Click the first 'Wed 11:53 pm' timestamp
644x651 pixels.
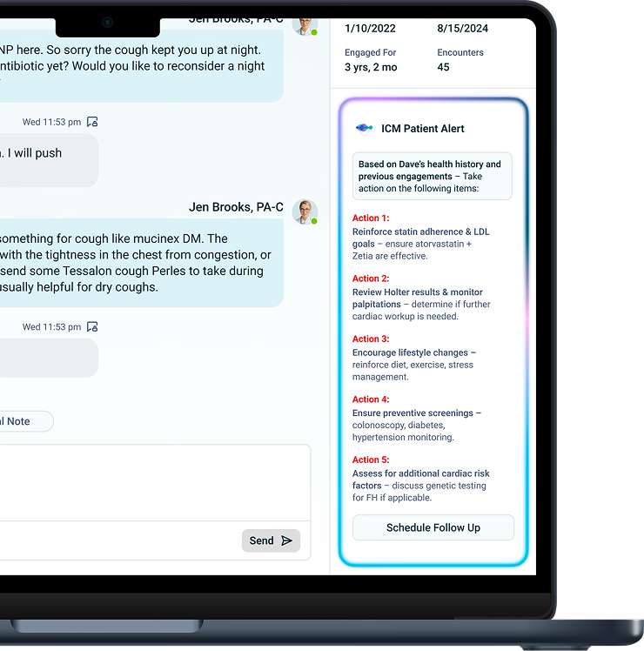pyautogui.click(x=51, y=122)
